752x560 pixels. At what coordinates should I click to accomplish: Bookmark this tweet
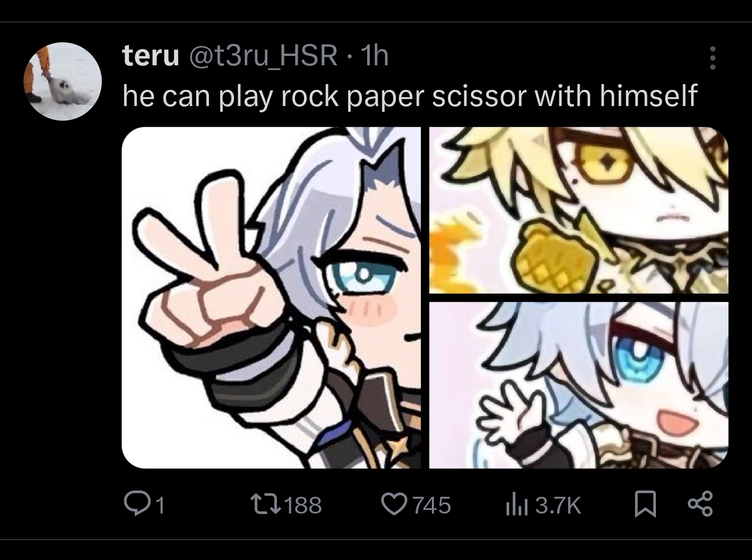click(x=645, y=505)
